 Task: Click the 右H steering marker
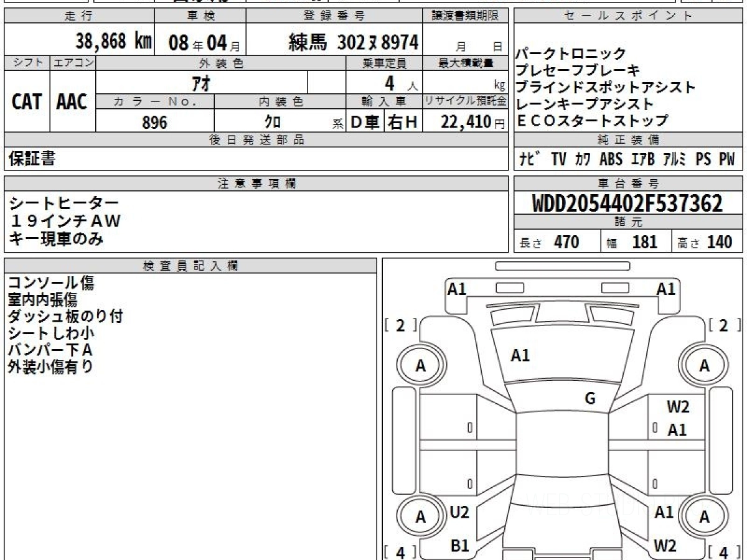(x=403, y=123)
